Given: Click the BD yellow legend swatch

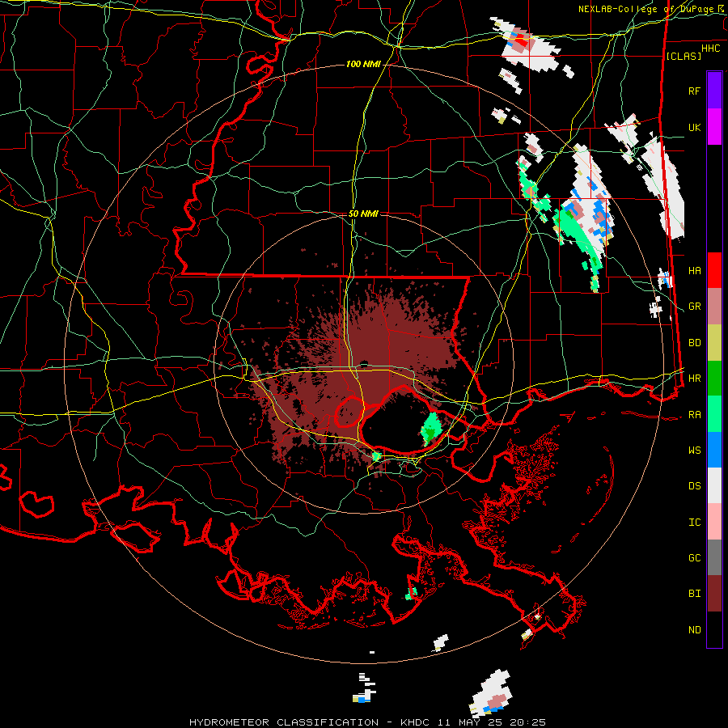Looking at the screenshot, I should 714,342.
